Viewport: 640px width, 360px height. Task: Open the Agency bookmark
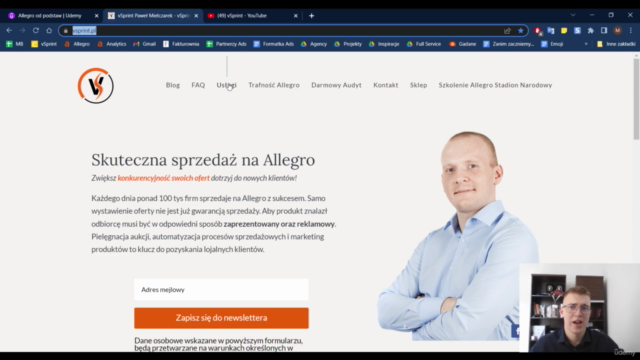point(314,44)
